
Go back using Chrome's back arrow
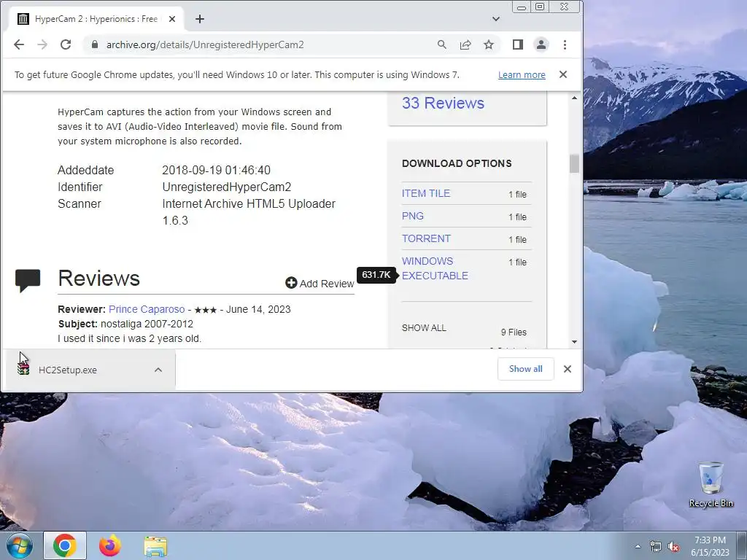(x=19, y=44)
